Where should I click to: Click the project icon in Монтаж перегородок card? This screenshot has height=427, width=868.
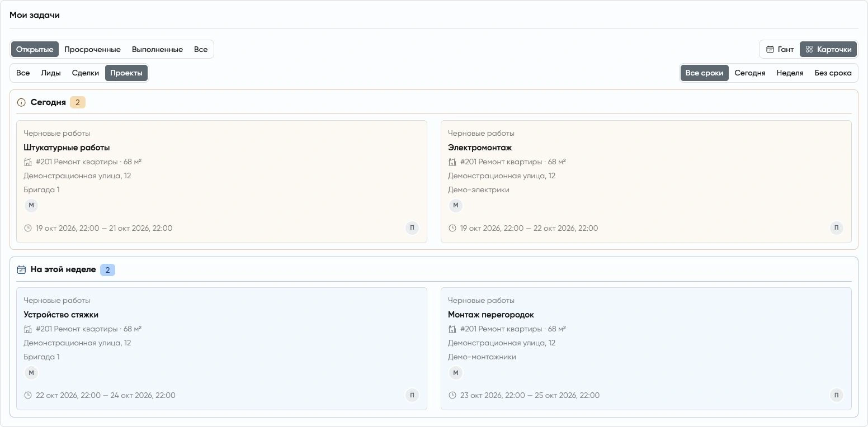point(452,329)
